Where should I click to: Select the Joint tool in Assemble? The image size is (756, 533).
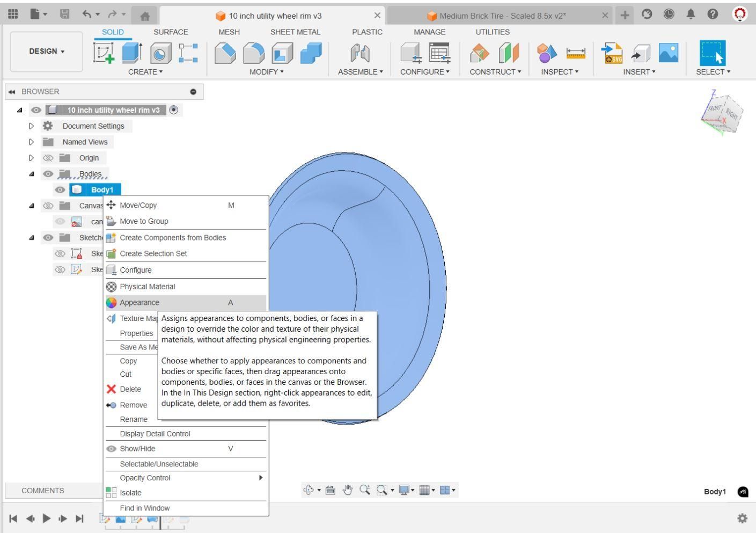[361, 53]
